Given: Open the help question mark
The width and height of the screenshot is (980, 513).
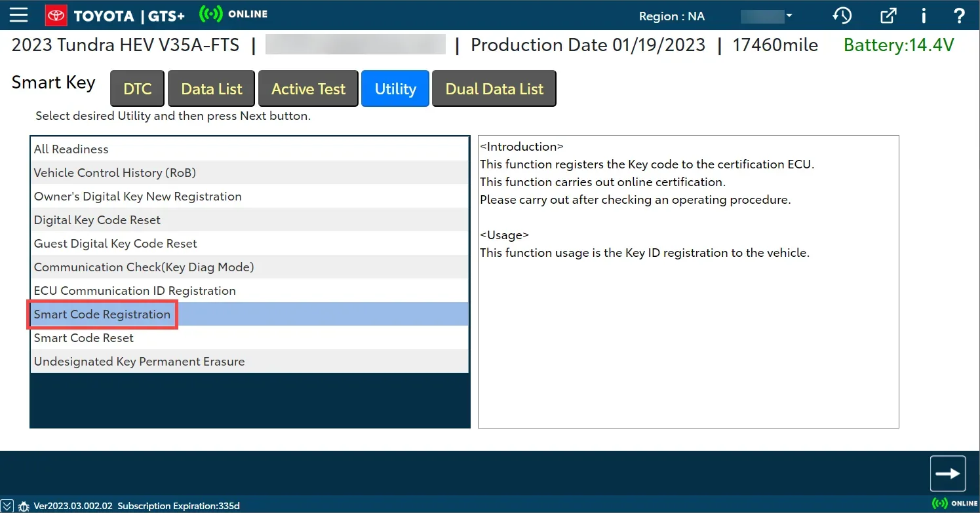Looking at the screenshot, I should 959,16.
